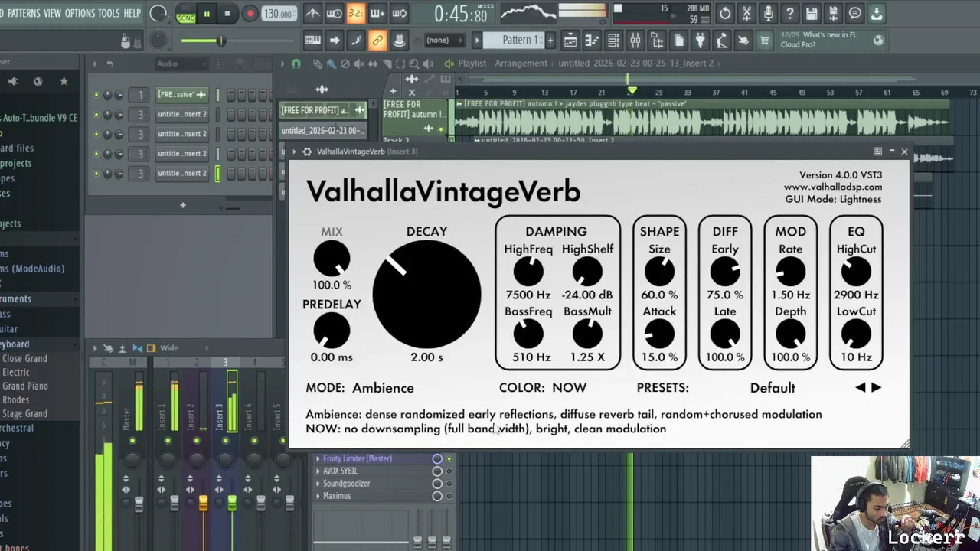This screenshot has width=980, height=551.
Task: Stop playback with the stop button
Action: 227,13
